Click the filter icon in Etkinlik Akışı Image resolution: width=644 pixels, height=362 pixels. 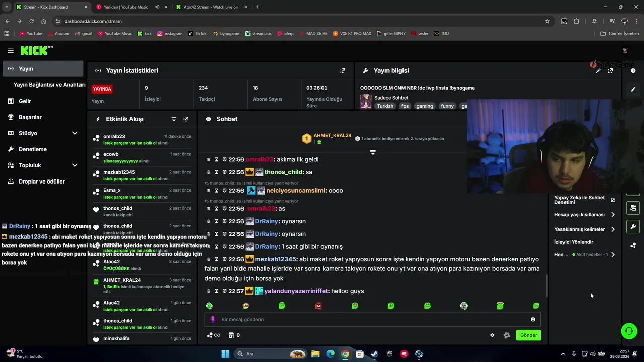point(174,119)
